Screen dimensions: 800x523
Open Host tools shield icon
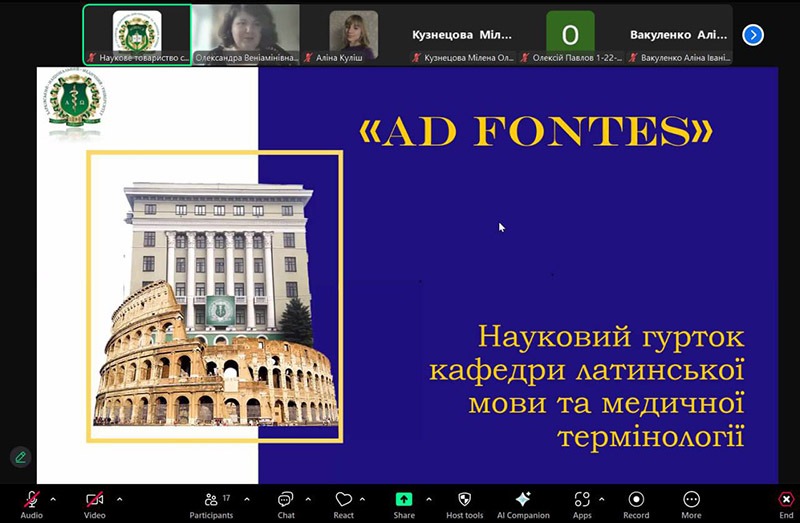pos(464,502)
